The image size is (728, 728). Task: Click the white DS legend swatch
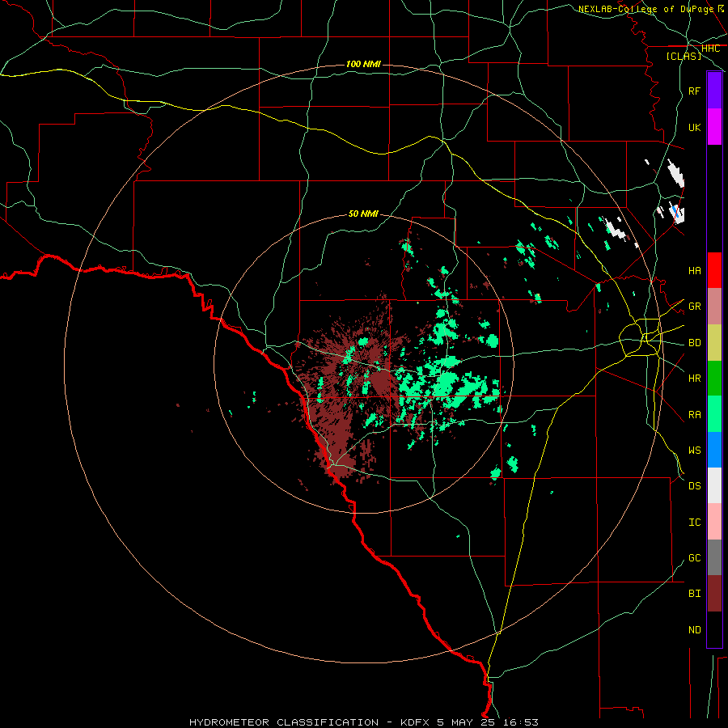point(714,485)
